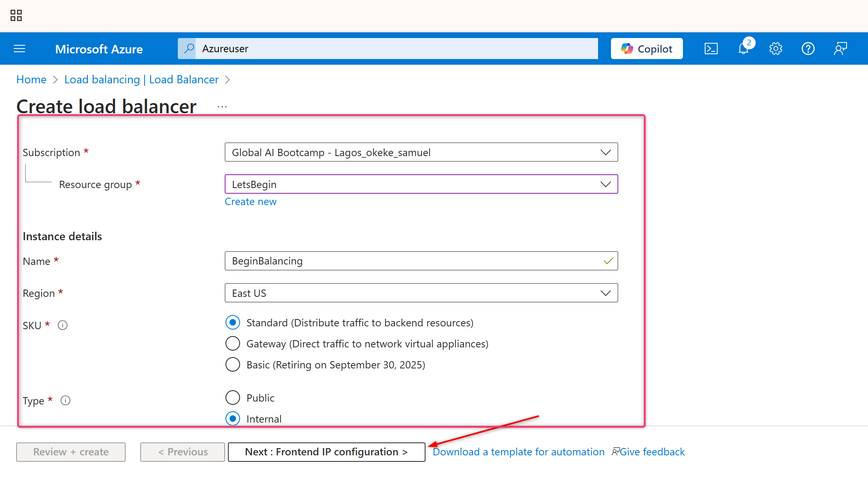Click the Region label
Image resolution: width=868 pixels, height=478 pixels.
[39, 294]
